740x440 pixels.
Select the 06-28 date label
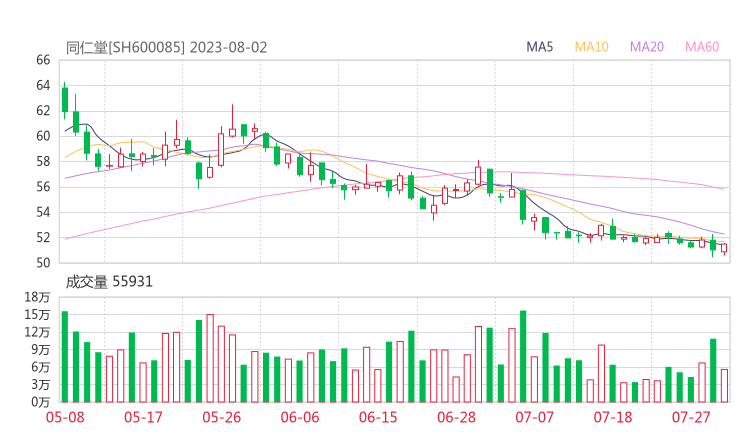(x=456, y=417)
